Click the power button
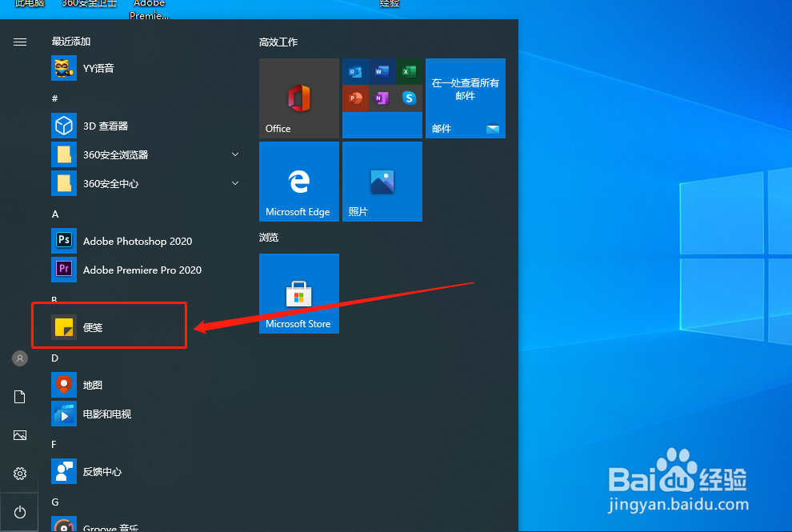The height and width of the screenshot is (532, 792). pos(19,512)
